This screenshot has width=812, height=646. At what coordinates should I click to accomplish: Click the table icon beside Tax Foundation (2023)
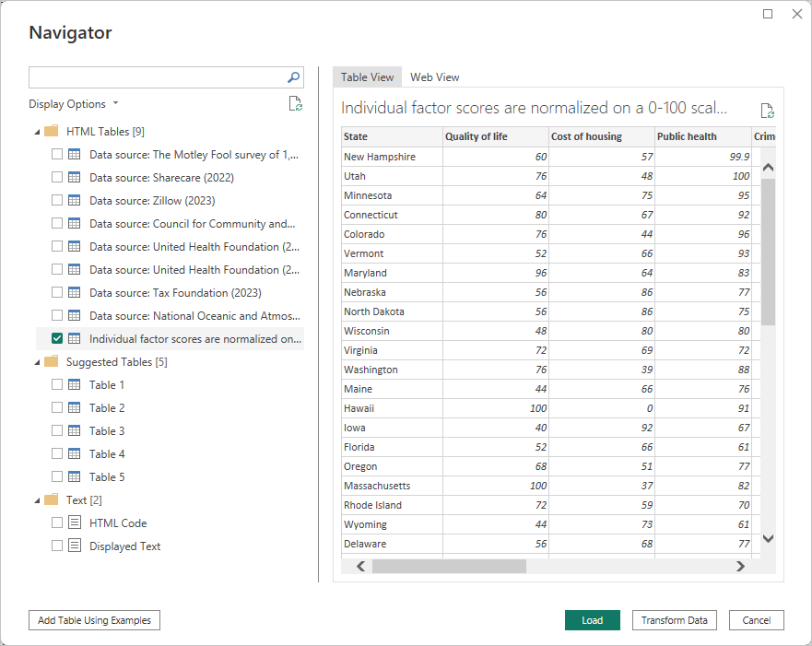point(75,292)
